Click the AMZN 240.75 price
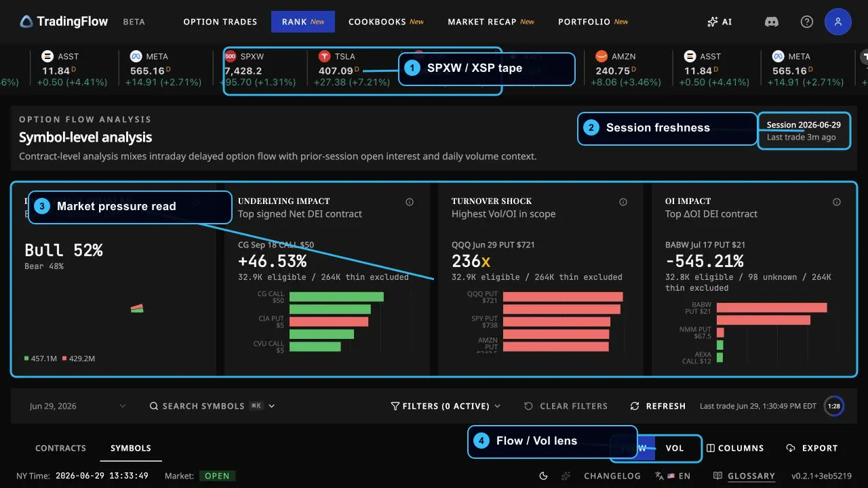The width and height of the screenshot is (868, 488). [x=612, y=70]
